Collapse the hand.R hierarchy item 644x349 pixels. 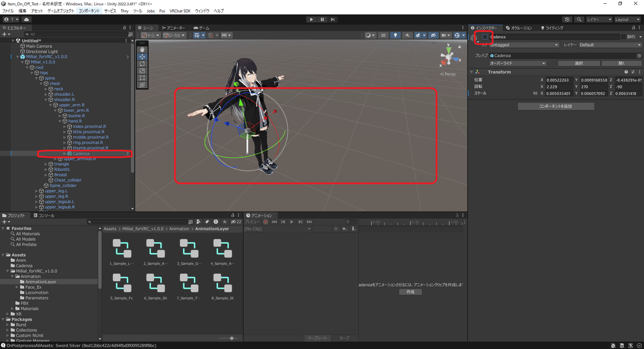(x=60, y=121)
